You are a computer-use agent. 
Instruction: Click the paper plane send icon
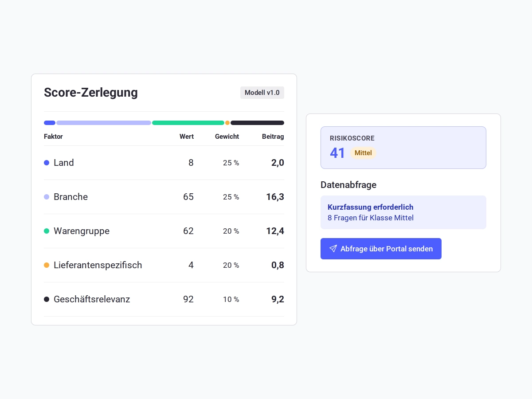(x=333, y=249)
